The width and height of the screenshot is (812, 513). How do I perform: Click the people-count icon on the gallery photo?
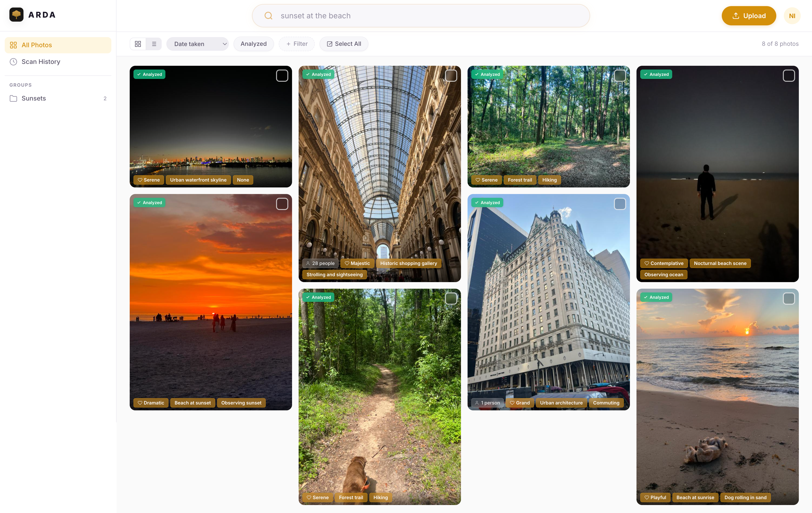308,263
